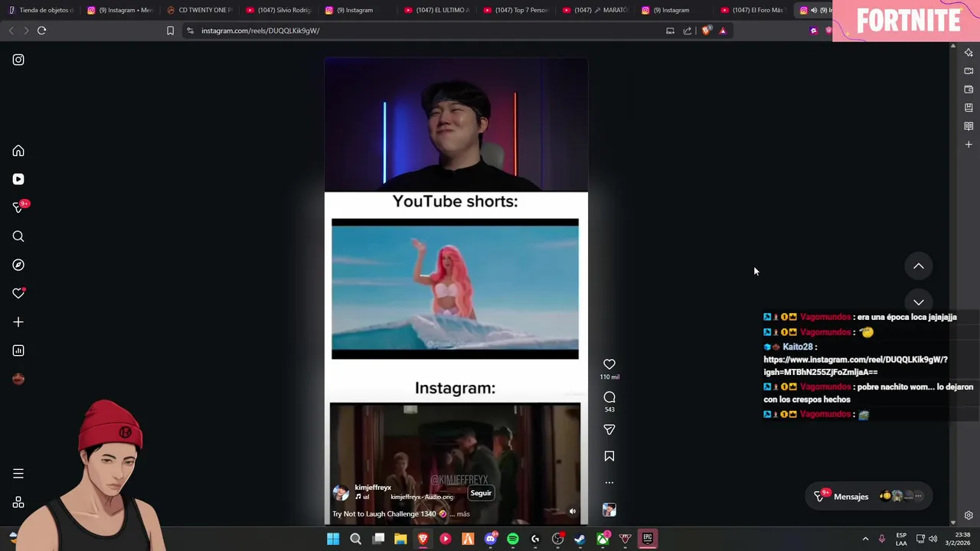Show hidden system tray icons chevron
The width and height of the screenshot is (980, 551).
[865, 539]
